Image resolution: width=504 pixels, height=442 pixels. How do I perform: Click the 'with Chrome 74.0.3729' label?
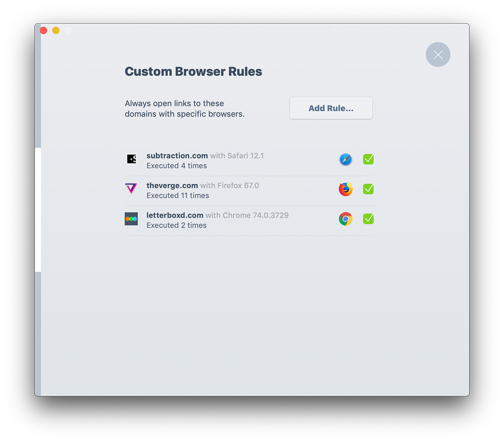(247, 215)
